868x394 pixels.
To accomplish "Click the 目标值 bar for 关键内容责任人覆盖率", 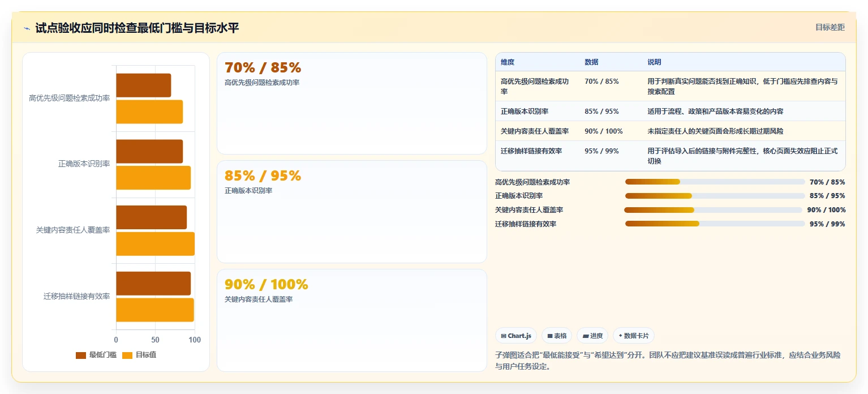I will (x=156, y=244).
